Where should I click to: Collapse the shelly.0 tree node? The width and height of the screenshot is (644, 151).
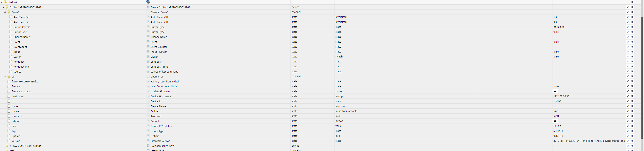pos(2,2)
